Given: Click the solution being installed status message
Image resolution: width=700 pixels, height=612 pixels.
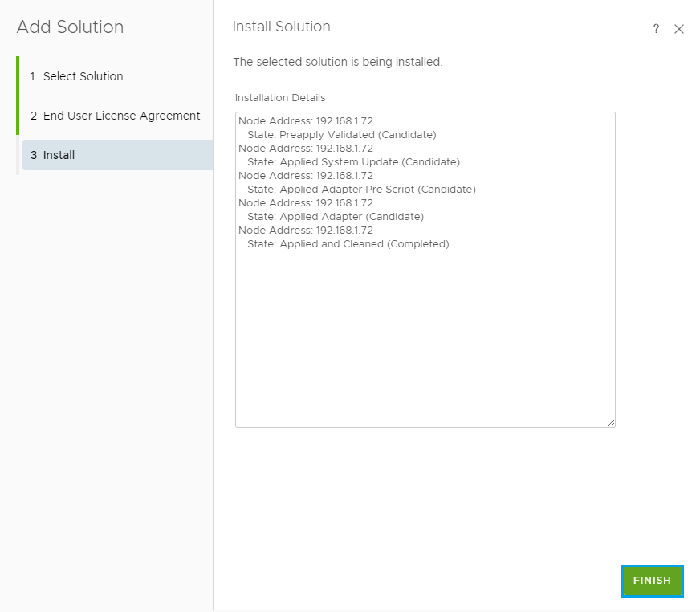Looking at the screenshot, I should [x=337, y=62].
